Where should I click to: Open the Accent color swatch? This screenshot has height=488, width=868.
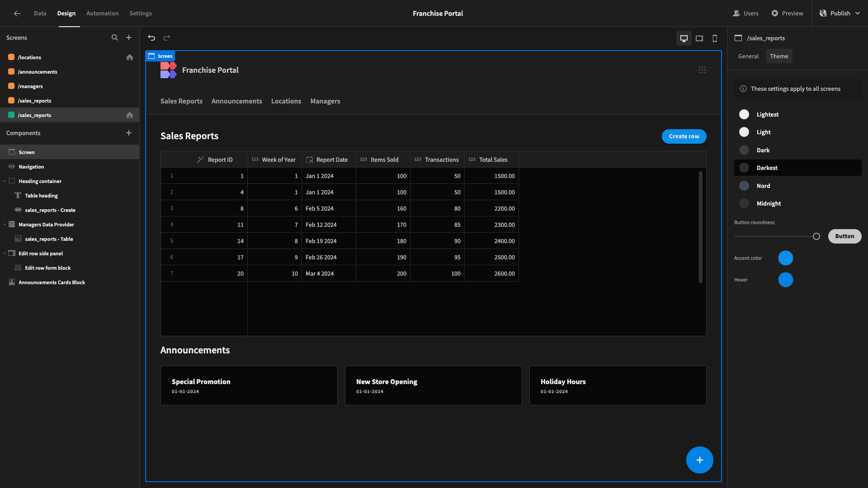click(x=786, y=258)
